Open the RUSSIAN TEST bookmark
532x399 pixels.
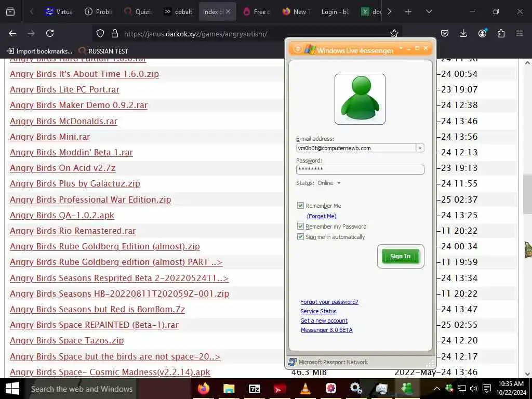click(x=103, y=51)
